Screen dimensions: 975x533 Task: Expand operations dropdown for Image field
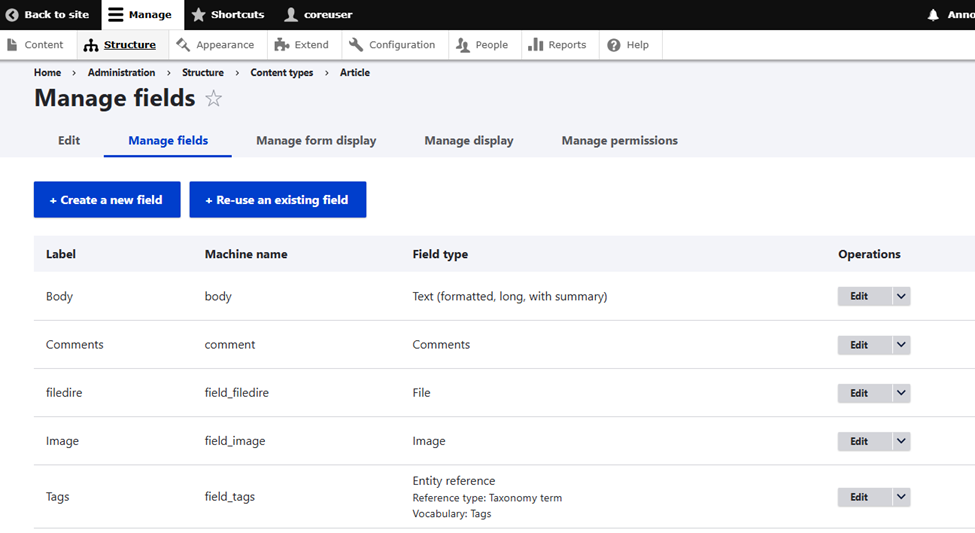tap(901, 441)
